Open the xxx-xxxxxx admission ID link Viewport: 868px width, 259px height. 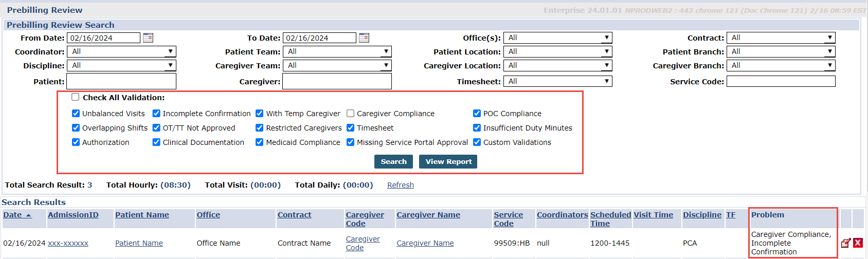click(68, 243)
